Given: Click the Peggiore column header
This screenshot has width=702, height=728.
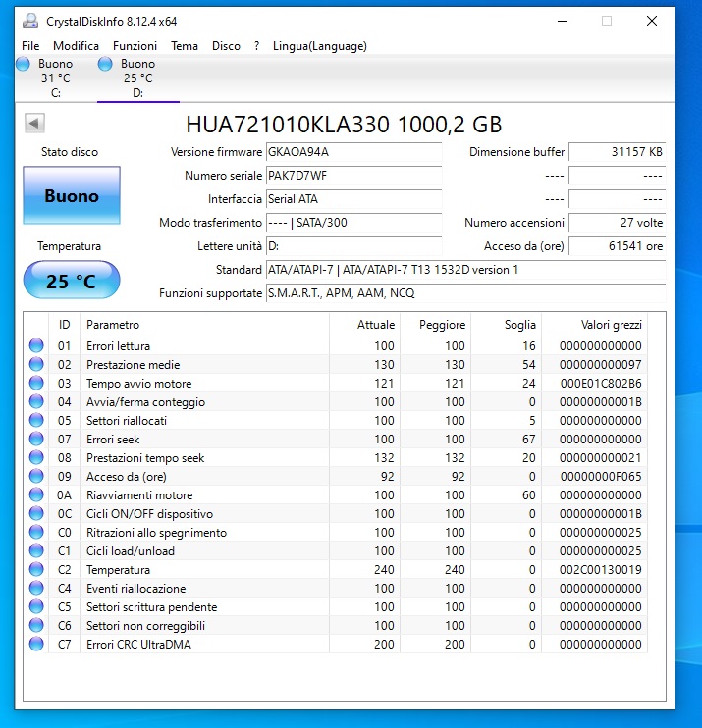Looking at the screenshot, I should (x=435, y=325).
